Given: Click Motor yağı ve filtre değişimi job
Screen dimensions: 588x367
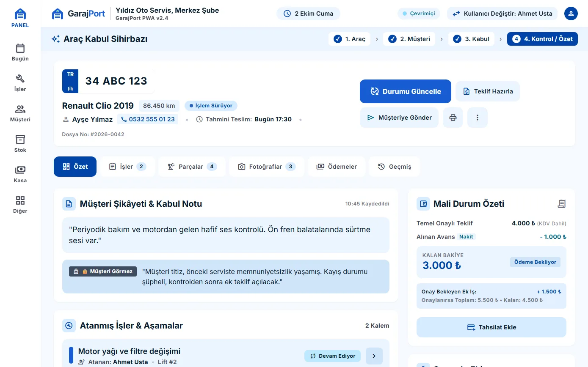Looking at the screenshot, I should [x=129, y=351].
